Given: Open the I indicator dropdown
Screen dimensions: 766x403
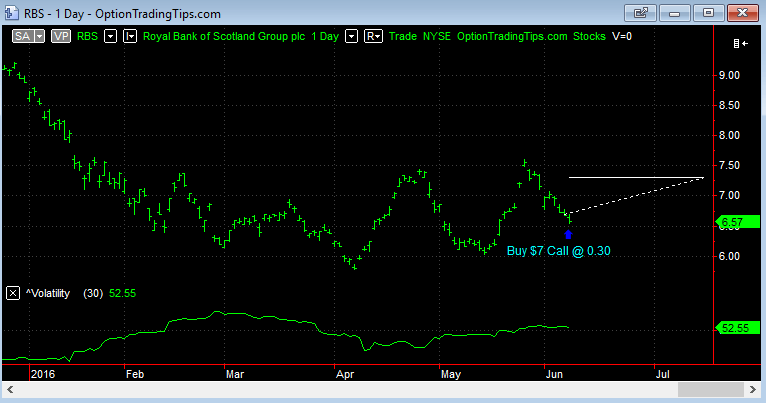Looking at the screenshot, I should 130,37.
